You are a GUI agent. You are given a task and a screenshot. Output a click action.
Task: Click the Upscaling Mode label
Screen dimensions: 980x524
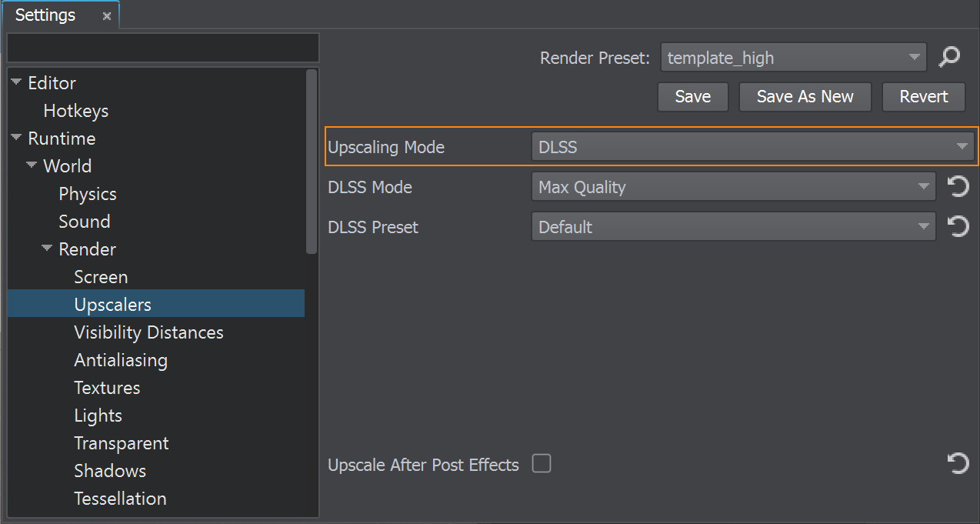pos(386,147)
